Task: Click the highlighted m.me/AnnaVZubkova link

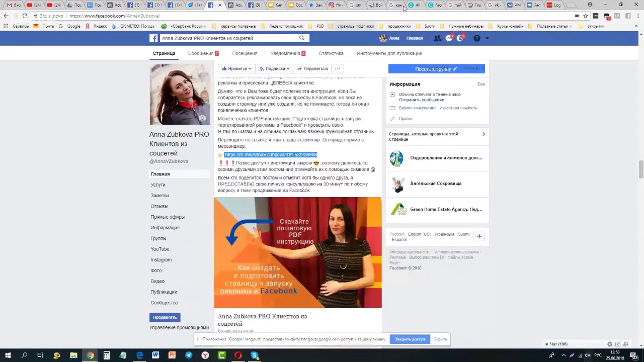Action: click(x=271, y=155)
